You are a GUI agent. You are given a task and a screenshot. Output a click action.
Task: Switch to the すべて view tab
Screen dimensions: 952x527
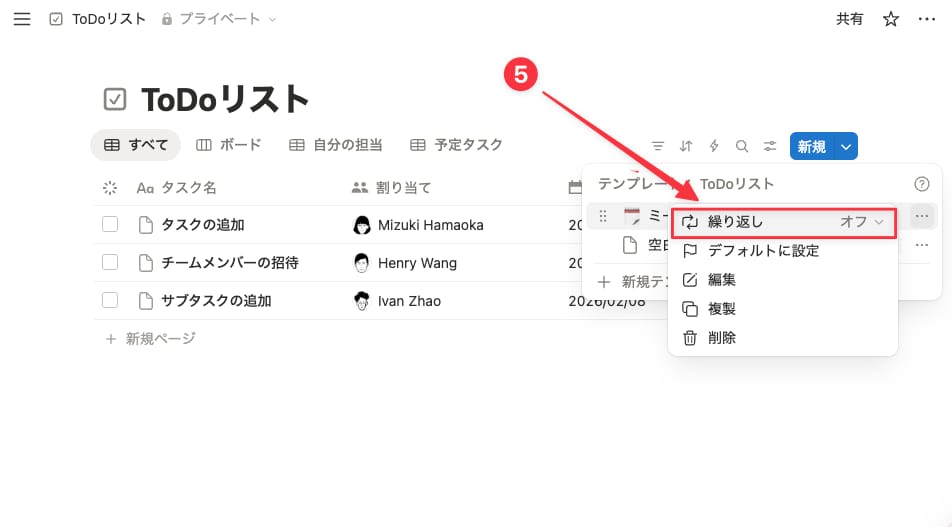tap(136, 145)
